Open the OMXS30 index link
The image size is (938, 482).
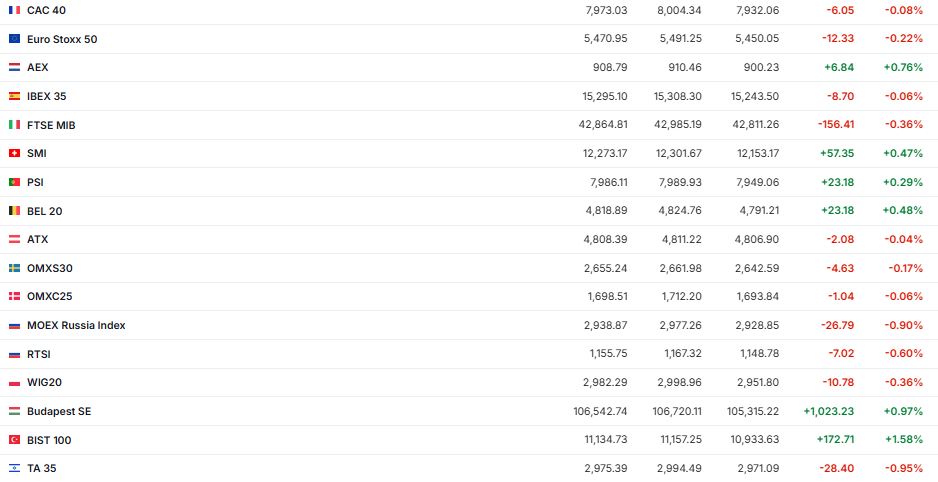click(x=50, y=268)
